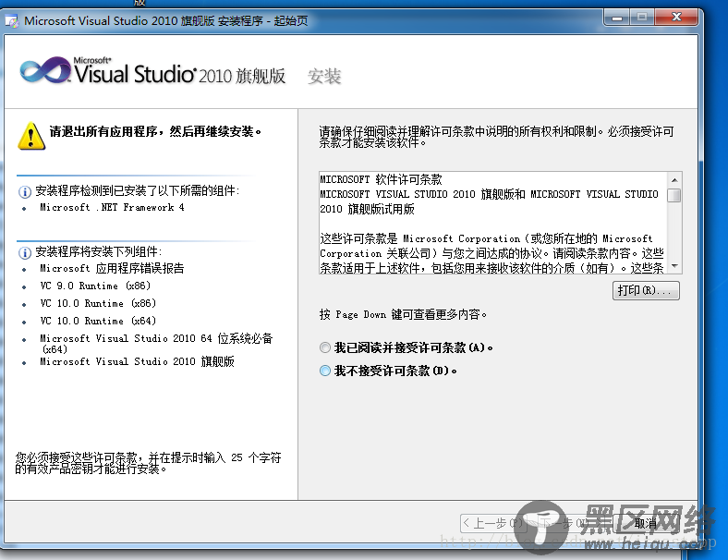Click 'VC 10.0 Runtime (x64)' list item

[98, 321]
